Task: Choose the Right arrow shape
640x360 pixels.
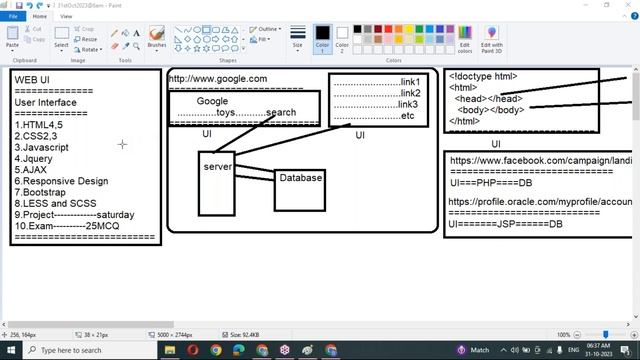Action: click(x=216, y=39)
